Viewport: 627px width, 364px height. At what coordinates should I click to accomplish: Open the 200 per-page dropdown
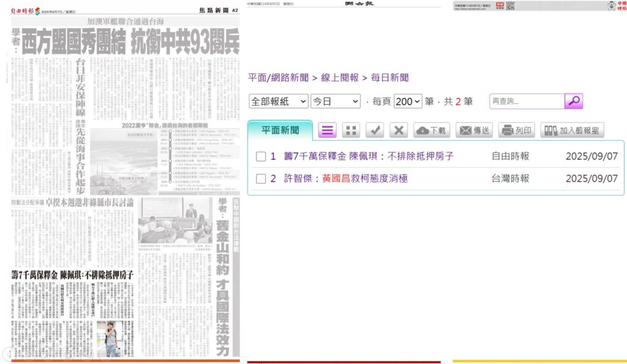[408, 102]
